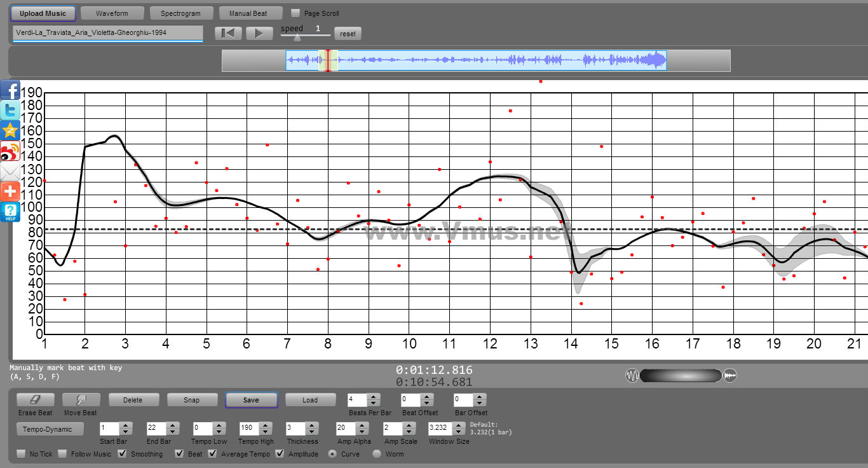The image size is (868, 468).
Task: Click the email envelope share icon
Action: tap(10, 172)
